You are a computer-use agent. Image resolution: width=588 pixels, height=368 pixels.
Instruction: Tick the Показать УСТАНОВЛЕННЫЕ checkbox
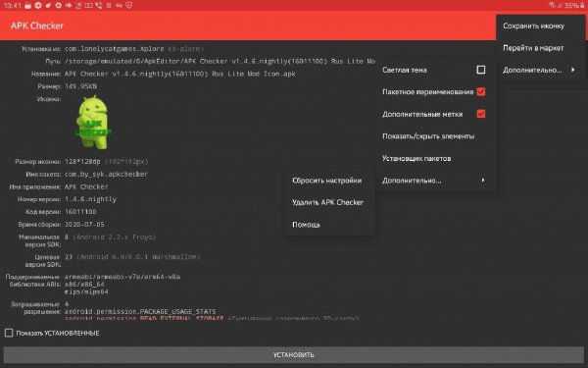(9, 333)
